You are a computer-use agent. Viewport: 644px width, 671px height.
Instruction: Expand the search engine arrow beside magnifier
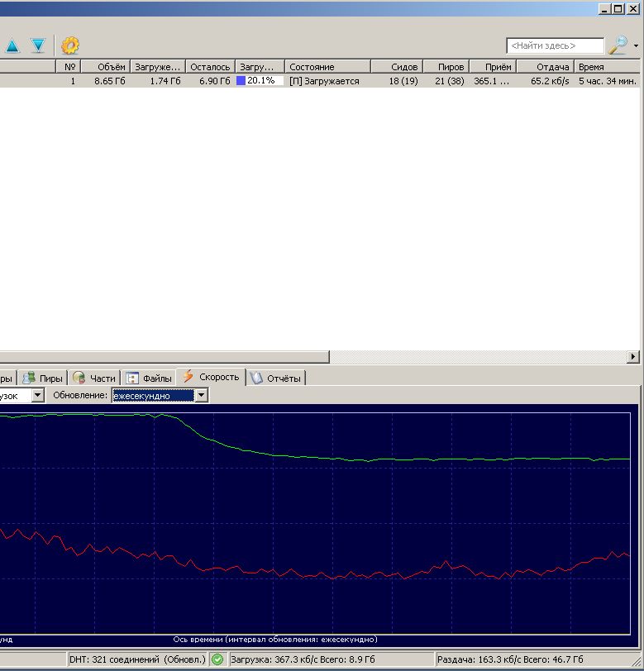tap(636, 46)
